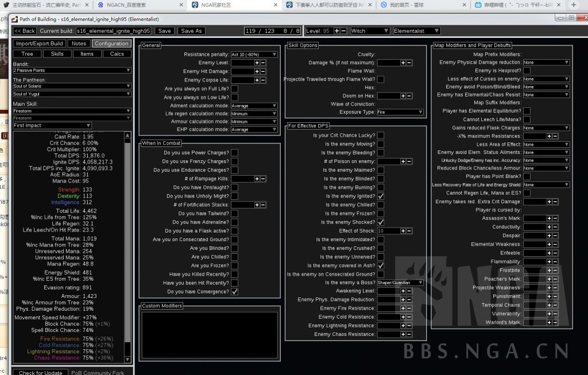
Task: Disable 'Do you have Convergence?' checkbox
Action: pyautogui.click(x=234, y=292)
